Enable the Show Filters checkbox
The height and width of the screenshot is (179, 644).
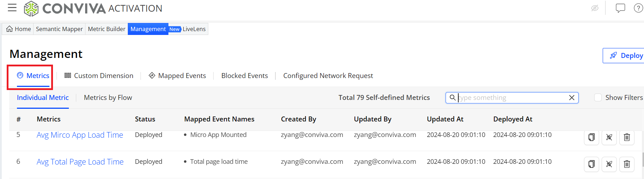click(598, 97)
